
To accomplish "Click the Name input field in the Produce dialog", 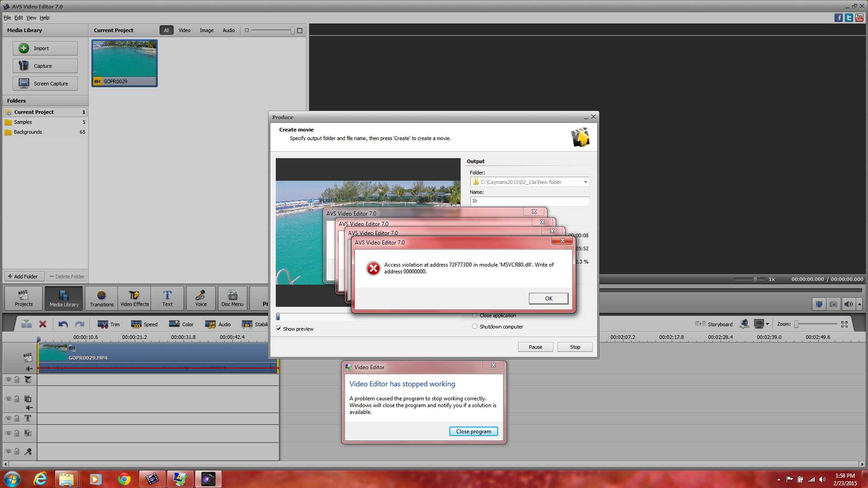I will (529, 201).
